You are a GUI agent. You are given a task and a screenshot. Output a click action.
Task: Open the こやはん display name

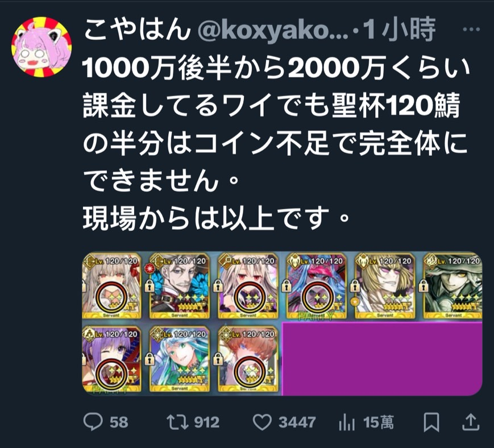pyautogui.click(x=138, y=30)
